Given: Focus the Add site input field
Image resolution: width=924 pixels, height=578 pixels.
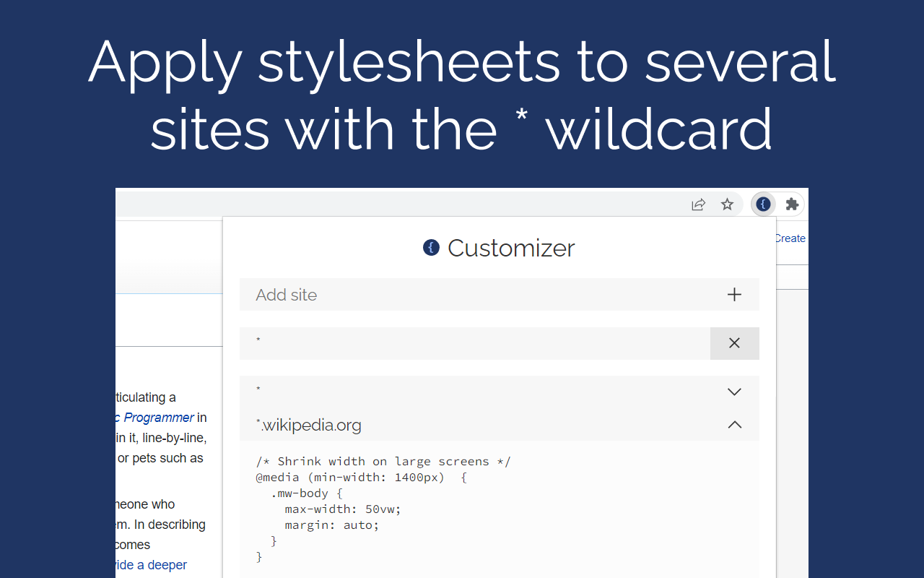Looking at the screenshot, I should point(475,295).
